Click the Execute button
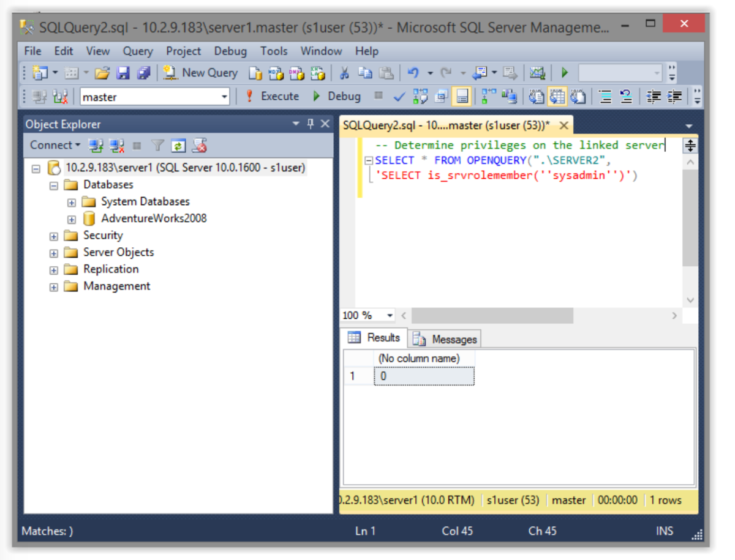 (x=272, y=97)
